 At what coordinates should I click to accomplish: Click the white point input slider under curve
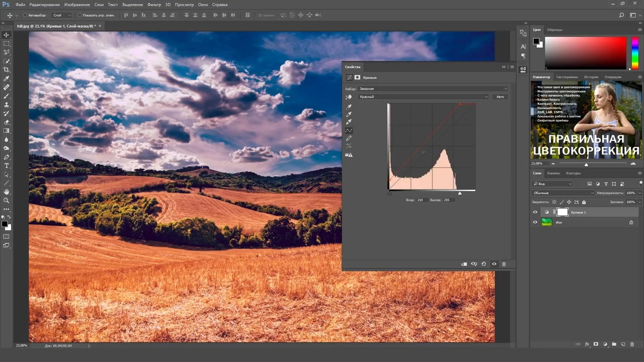pyautogui.click(x=460, y=193)
